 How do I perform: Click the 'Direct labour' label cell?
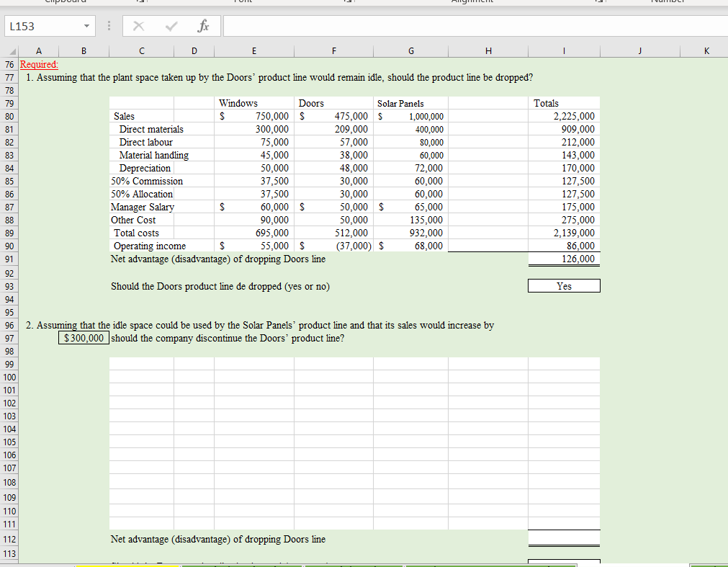pos(145,143)
